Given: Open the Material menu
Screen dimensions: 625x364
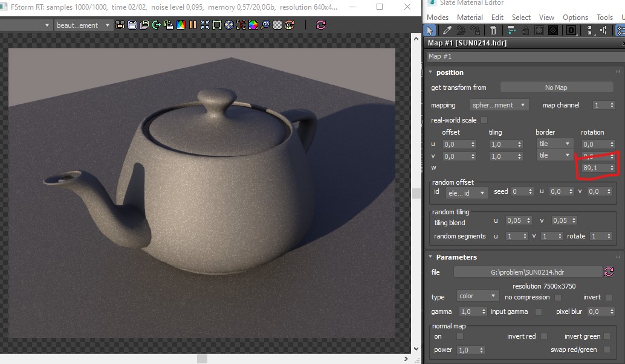Looking at the screenshot, I should point(470,17).
